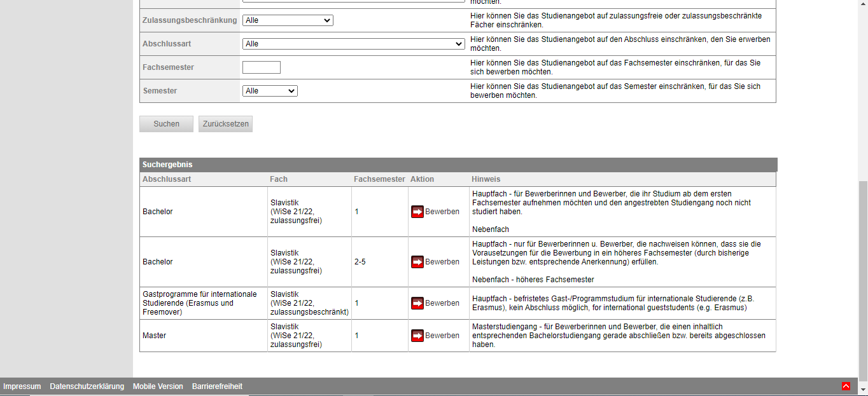Image resolution: width=868 pixels, height=396 pixels.
Task: Open the Semester dropdown
Action: tap(270, 91)
